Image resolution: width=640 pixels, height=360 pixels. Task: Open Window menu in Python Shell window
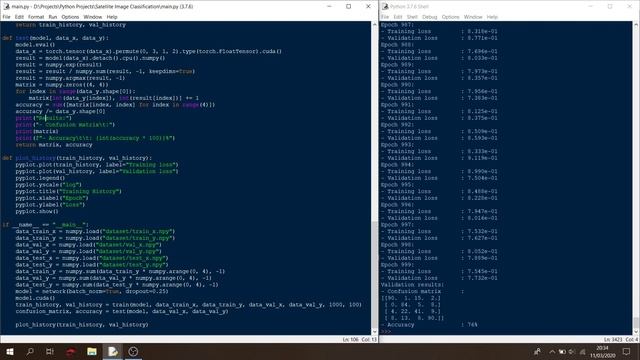coord(473,17)
